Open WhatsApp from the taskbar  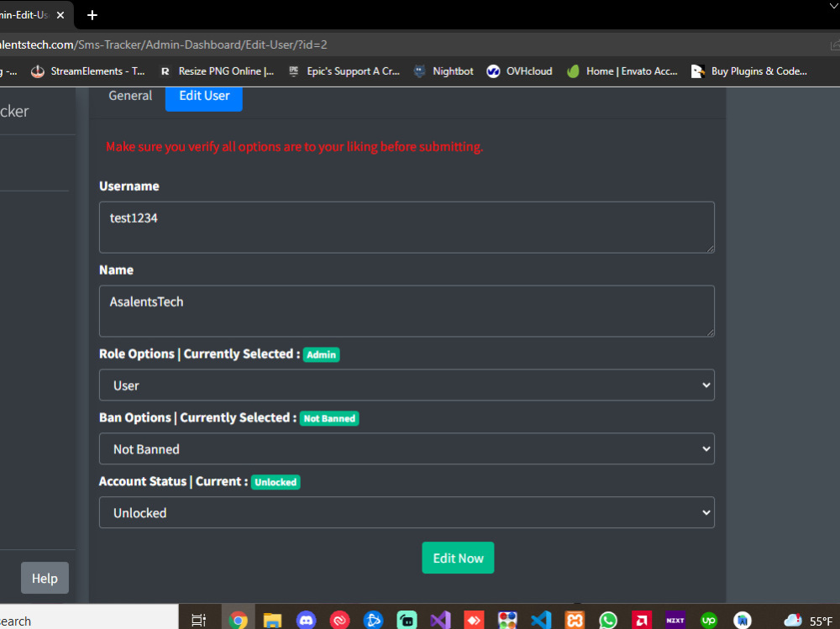click(608, 620)
